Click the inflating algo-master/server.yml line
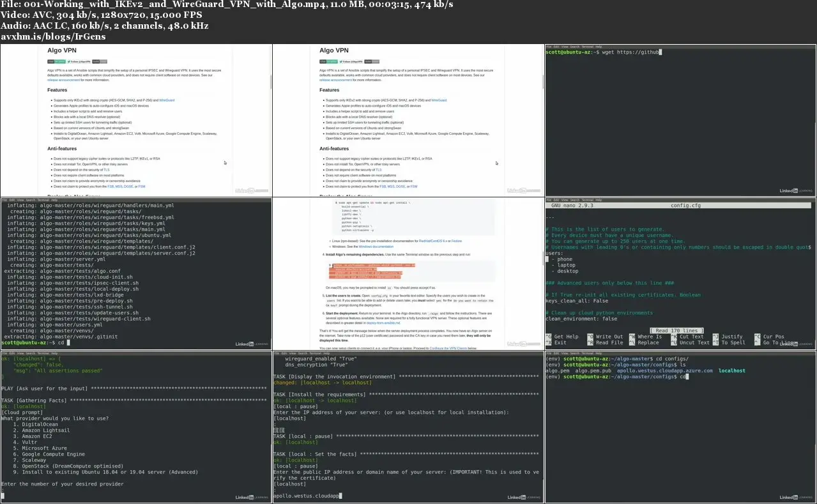The image size is (817, 504). pos(57,259)
